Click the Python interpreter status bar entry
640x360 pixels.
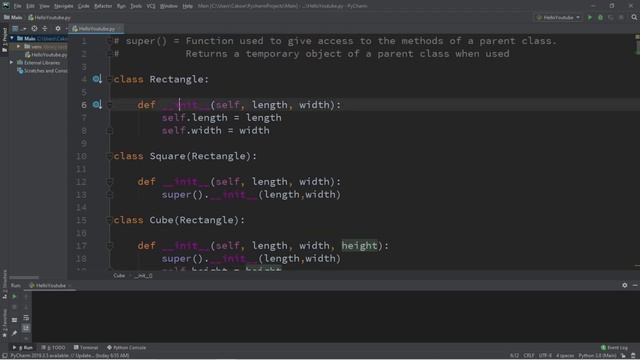pos(597,356)
